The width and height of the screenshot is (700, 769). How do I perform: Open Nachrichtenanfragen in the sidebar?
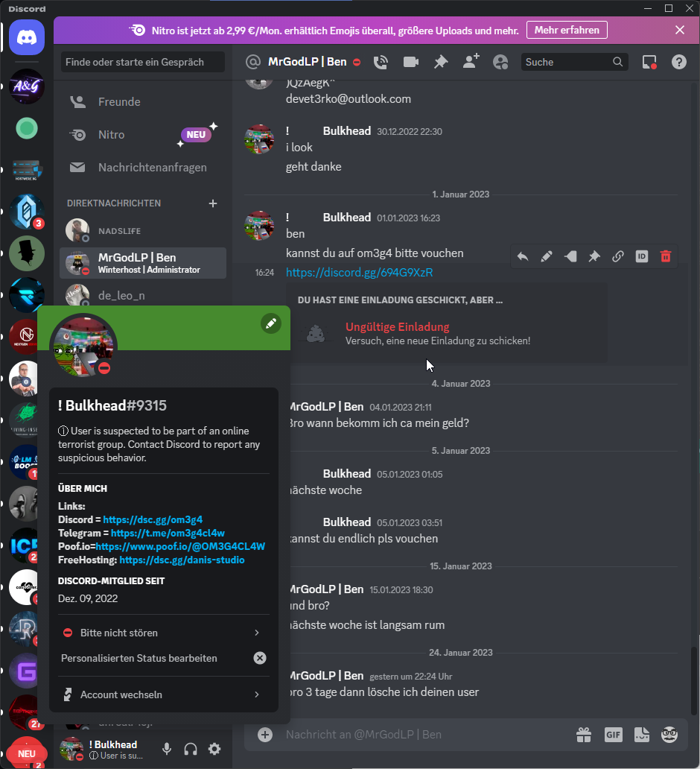152,168
